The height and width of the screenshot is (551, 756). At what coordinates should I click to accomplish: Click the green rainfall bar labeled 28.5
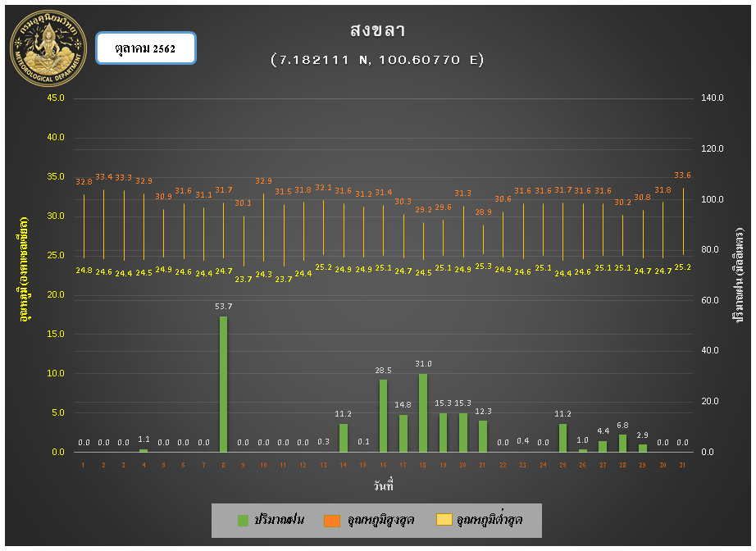point(383,416)
